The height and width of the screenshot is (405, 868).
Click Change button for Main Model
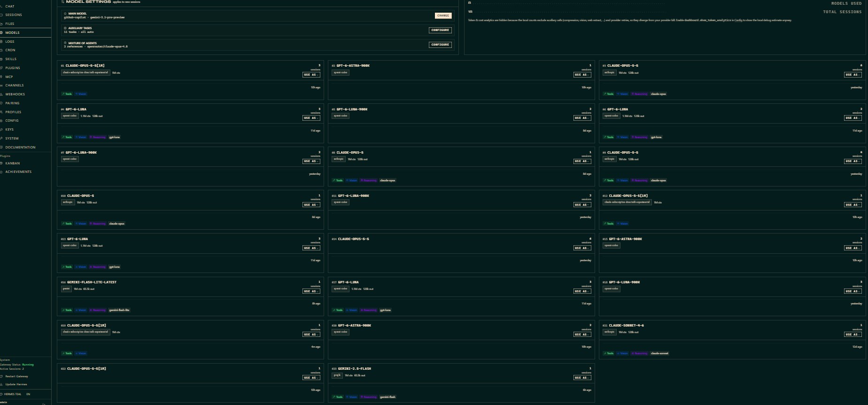click(x=443, y=16)
